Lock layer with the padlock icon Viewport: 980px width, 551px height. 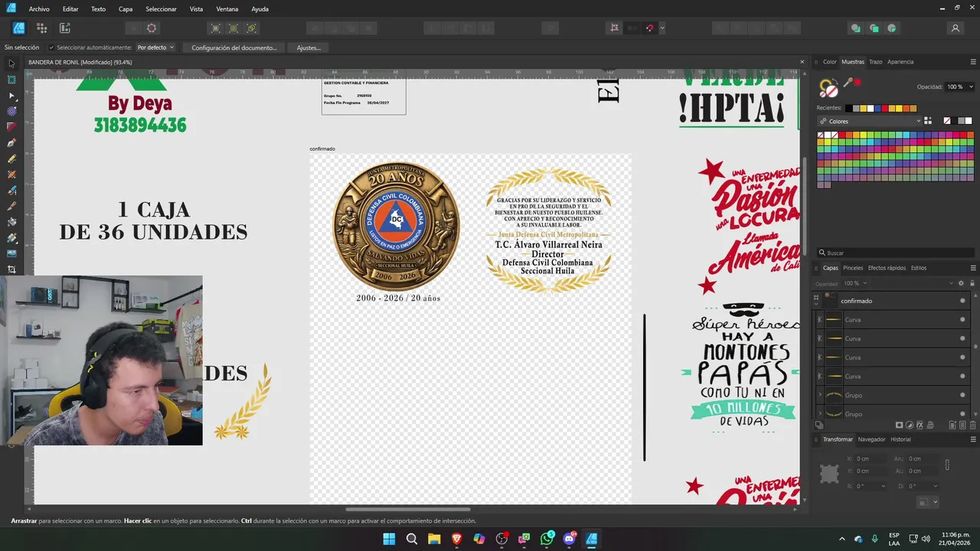click(x=972, y=283)
